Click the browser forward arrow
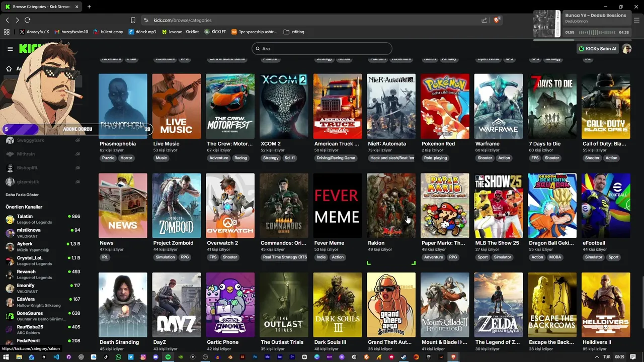 pos(17,20)
